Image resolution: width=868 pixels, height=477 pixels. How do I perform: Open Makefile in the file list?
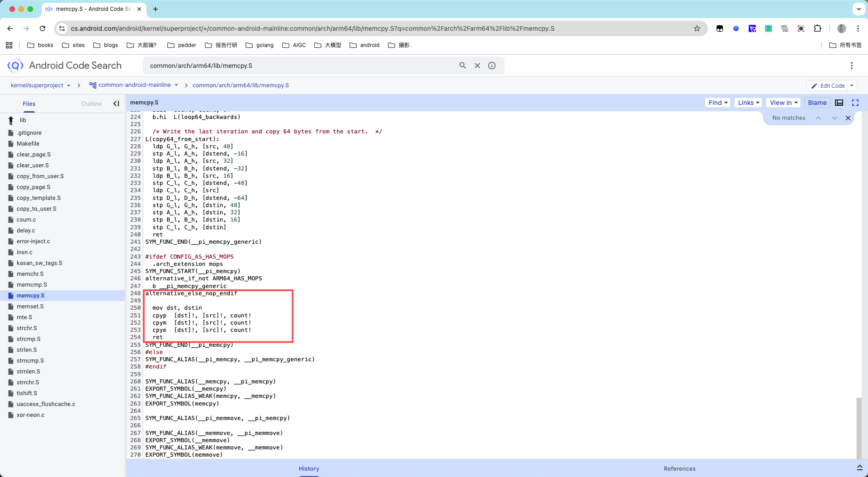28,144
